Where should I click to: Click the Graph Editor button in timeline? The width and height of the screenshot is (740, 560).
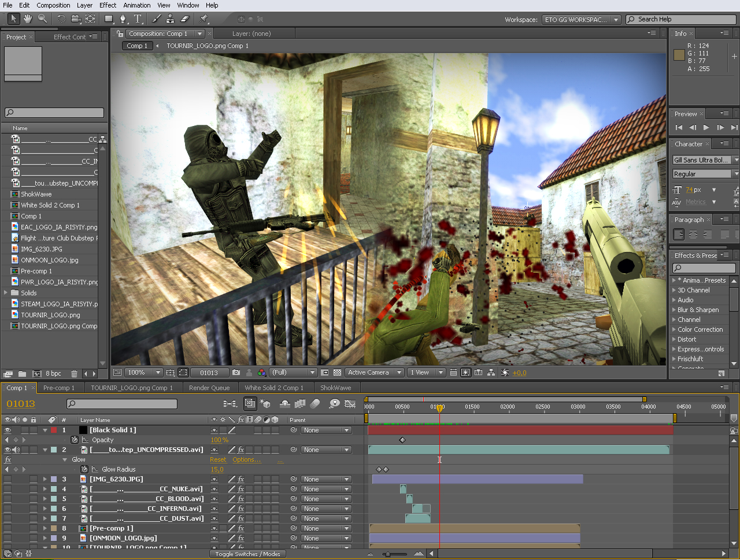point(350,403)
